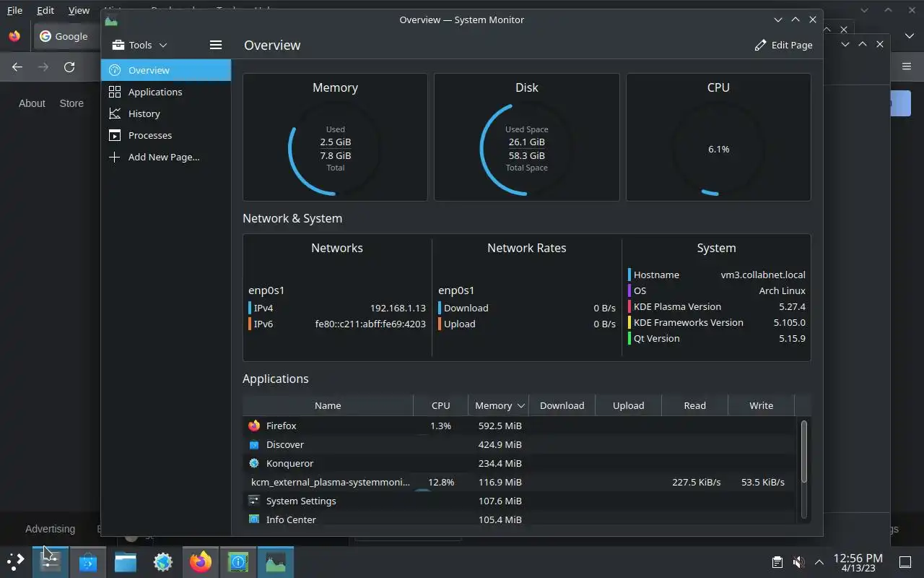Click the IPv6 address value
This screenshot has width=924, height=578.
pos(370,324)
